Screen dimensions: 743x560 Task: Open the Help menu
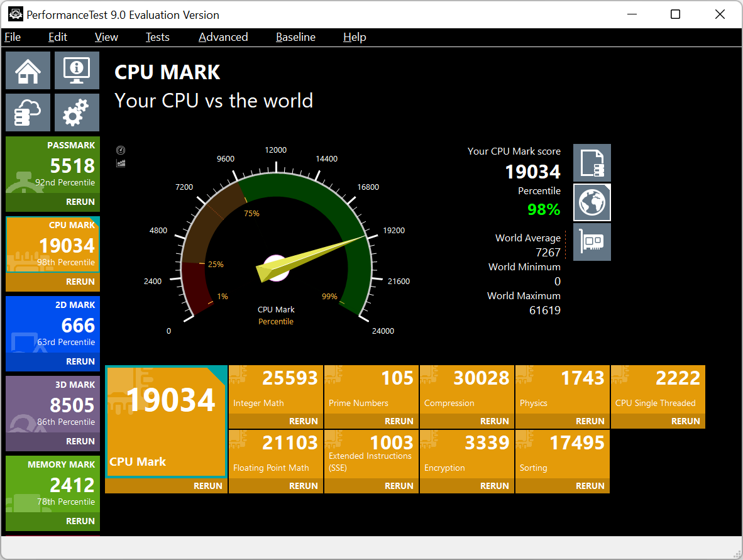point(355,37)
